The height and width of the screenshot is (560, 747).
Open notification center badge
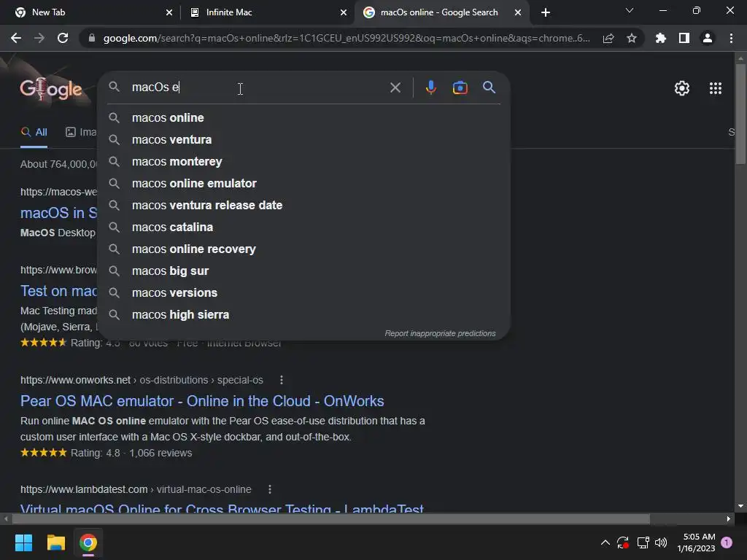coord(727,542)
